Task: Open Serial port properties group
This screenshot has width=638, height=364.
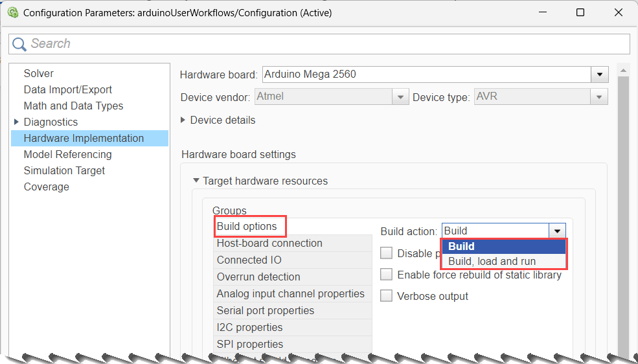Action: tap(266, 310)
